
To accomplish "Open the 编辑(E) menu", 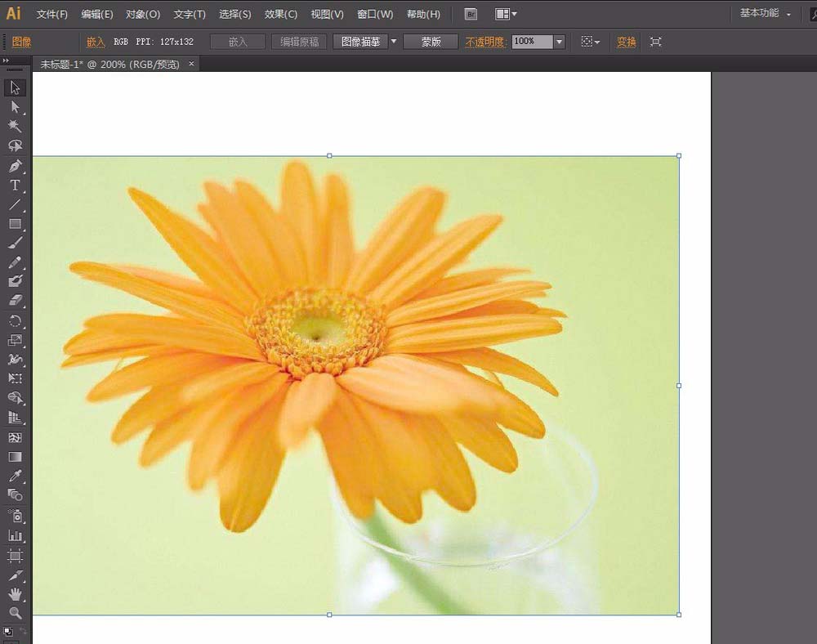I will 97,14.
